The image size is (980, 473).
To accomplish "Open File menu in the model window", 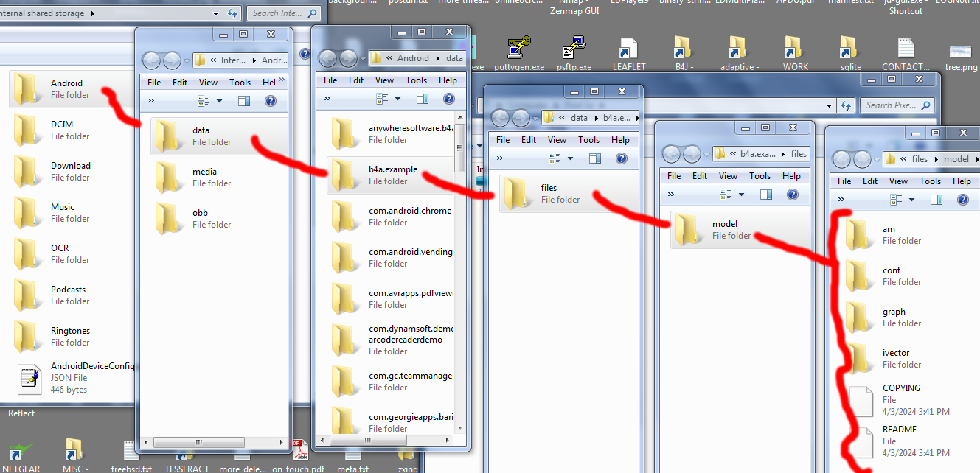I will [844, 181].
